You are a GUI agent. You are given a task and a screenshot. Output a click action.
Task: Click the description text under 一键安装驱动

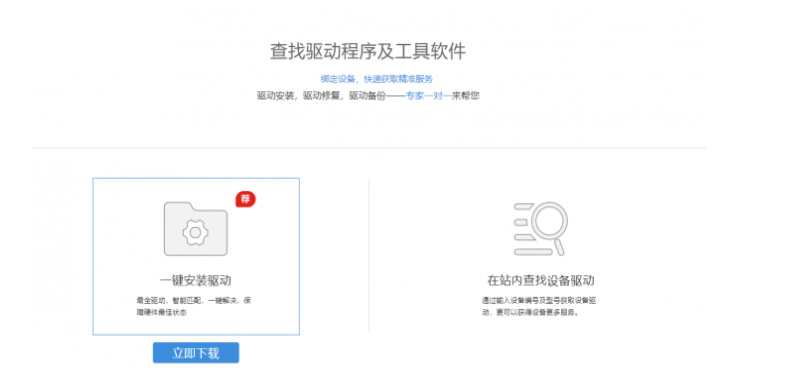click(193, 306)
